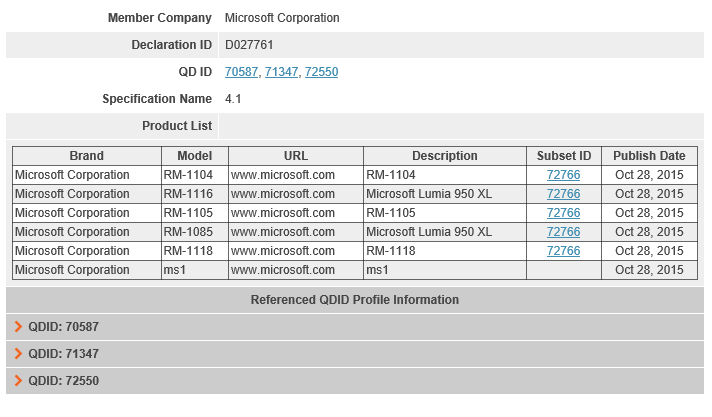Click the Member Company label
The width and height of the screenshot is (712, 417).
coord(160,18)
